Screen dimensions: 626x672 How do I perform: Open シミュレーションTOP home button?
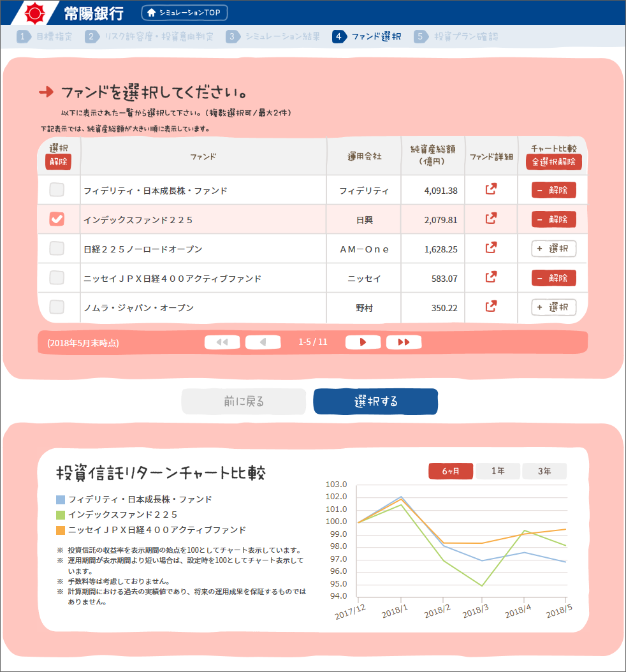click(x=184, y=13)
